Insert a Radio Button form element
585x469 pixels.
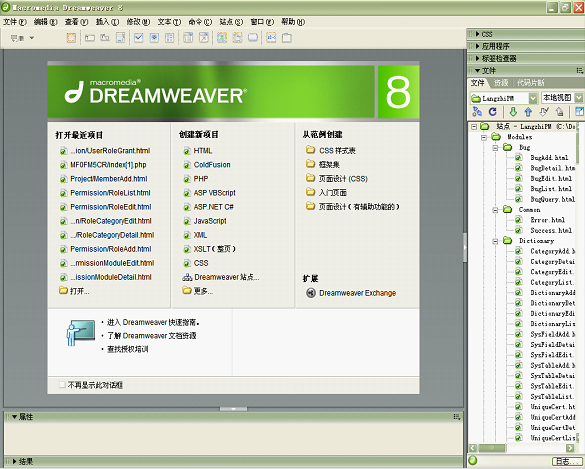[154, 38]
